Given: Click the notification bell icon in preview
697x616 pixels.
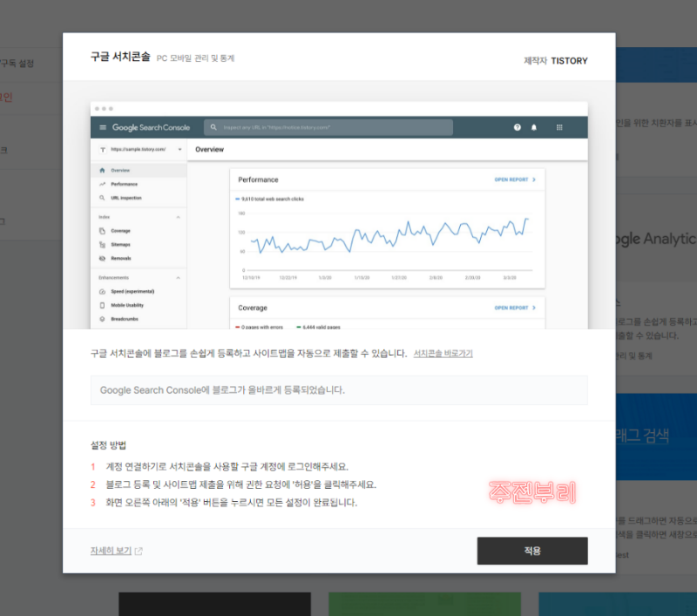Looking at the screenshot, I should [x=534, y=127].
